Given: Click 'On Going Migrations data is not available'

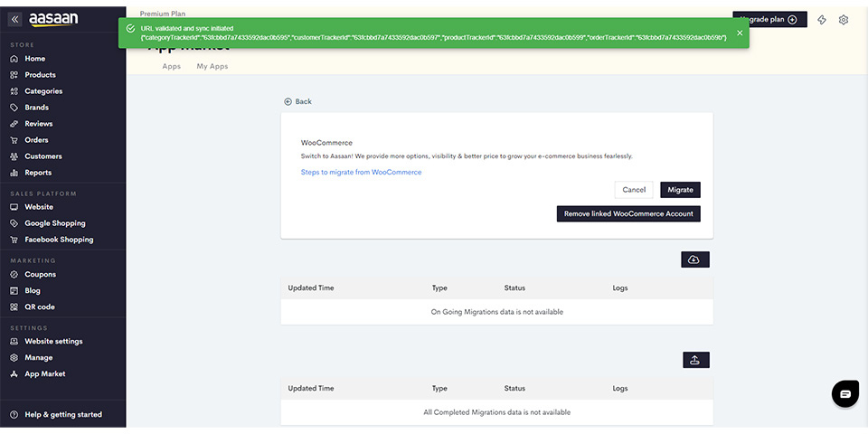Looking at the screenshot, I should point(496,312).
